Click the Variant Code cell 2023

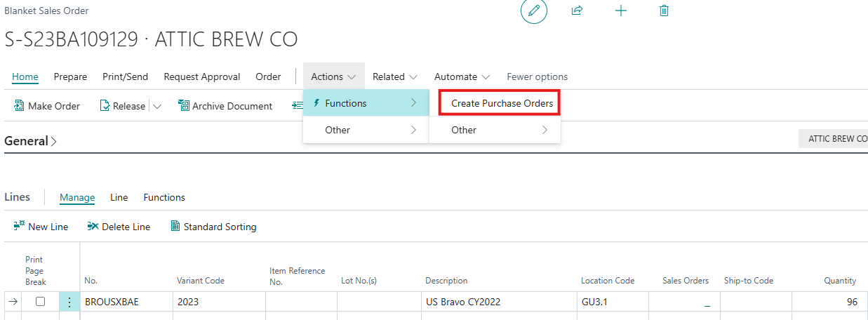coord(219,302)
